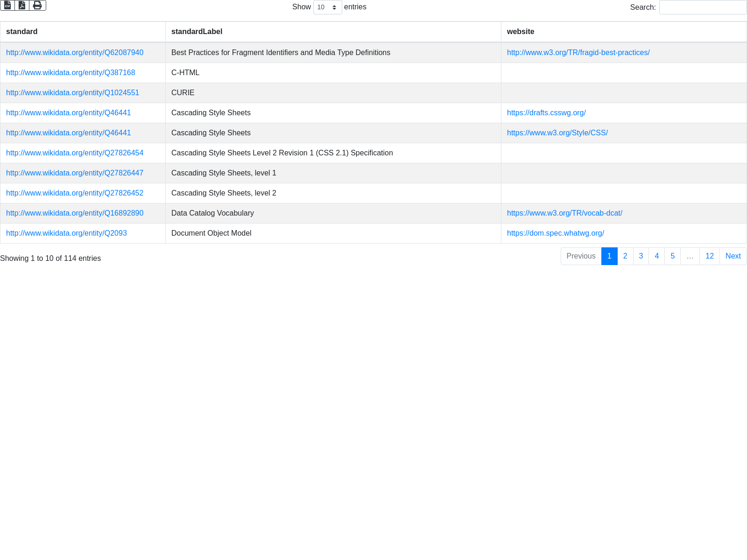Go to page 3 of results
This screenshot has height=560, width=747.
[x=641, y=256]
